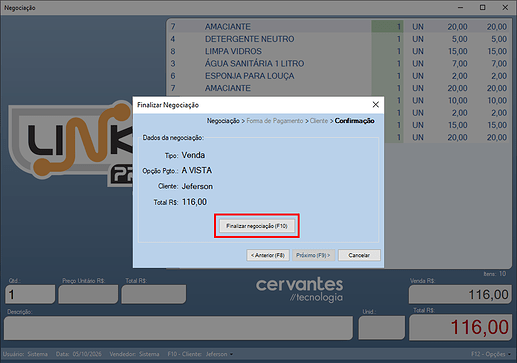Open the F12 - Opções dropdown

491,354
